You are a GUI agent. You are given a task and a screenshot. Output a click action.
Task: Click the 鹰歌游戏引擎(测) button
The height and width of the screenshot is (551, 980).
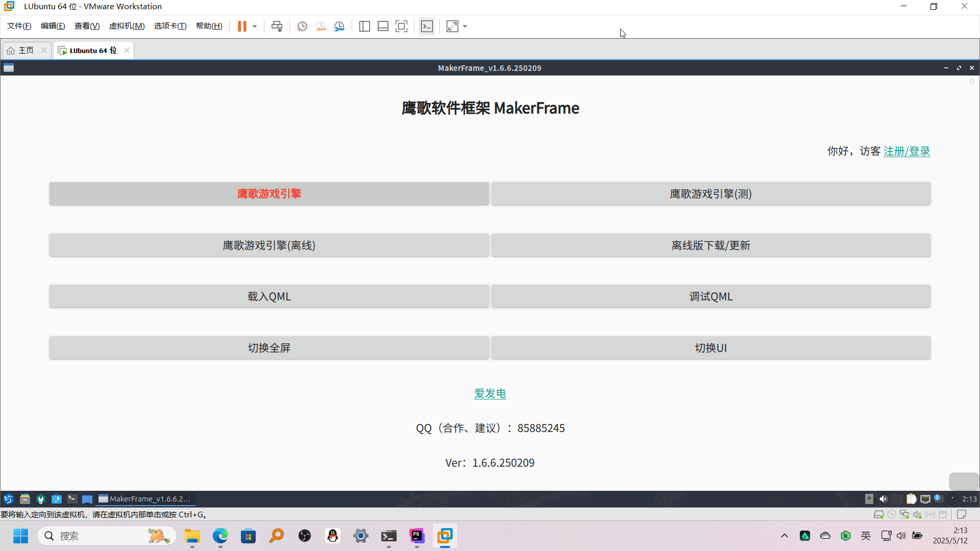(x=711, y=194)
